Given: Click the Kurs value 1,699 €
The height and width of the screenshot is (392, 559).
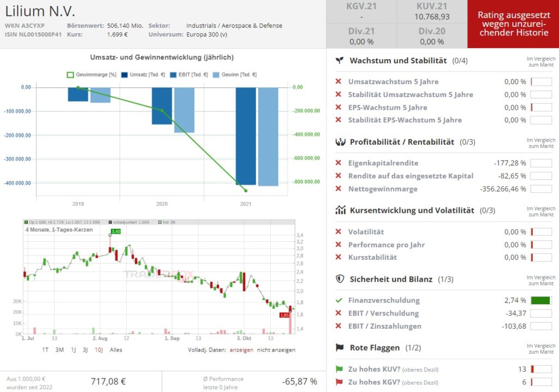Looking at the screenshot, I should click(117, 34).
